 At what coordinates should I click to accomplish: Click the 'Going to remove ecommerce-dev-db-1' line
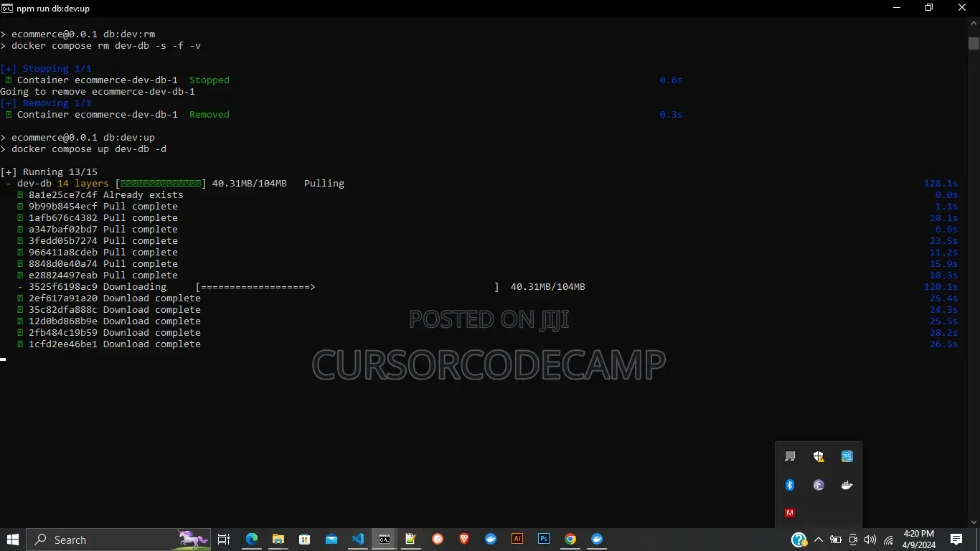[x=98, y=92]
